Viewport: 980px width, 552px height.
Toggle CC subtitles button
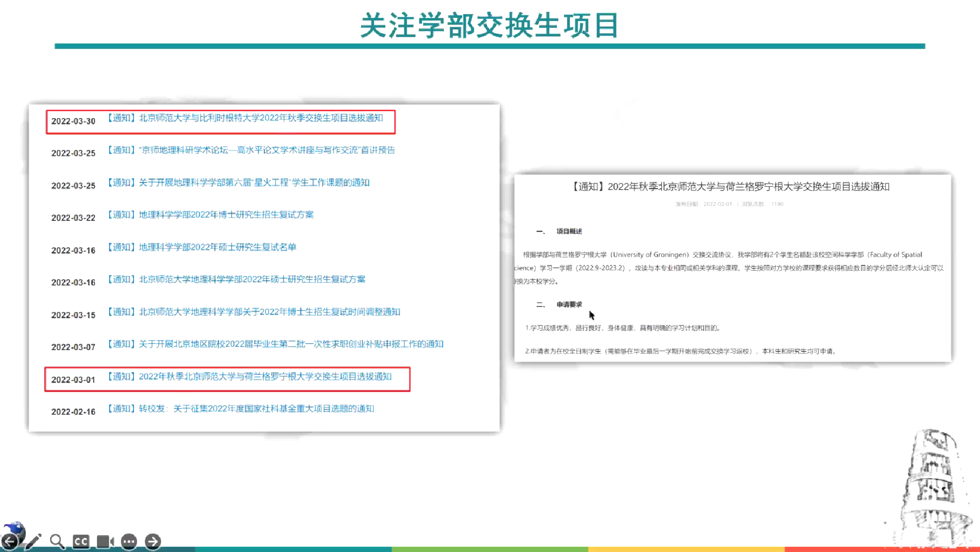pos(81,541)
